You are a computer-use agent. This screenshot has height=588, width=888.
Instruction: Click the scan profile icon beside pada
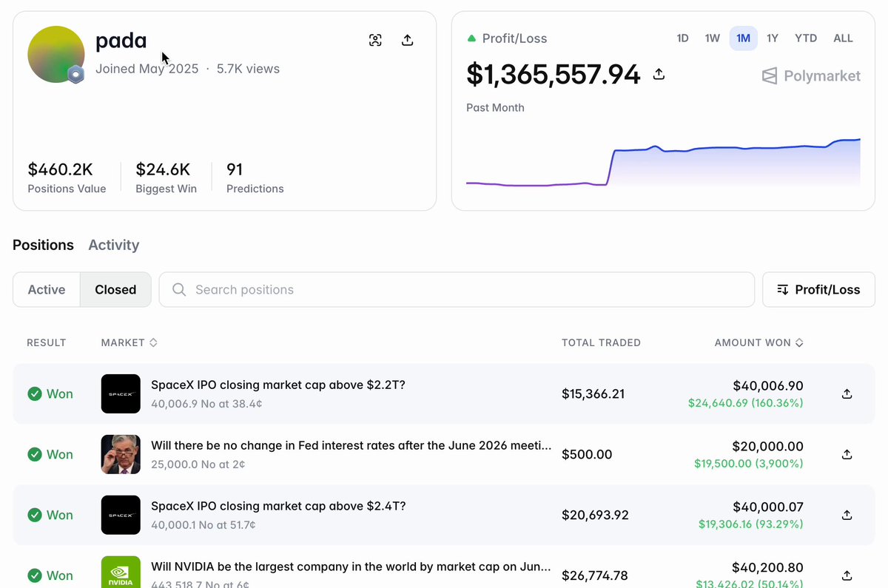375,40
